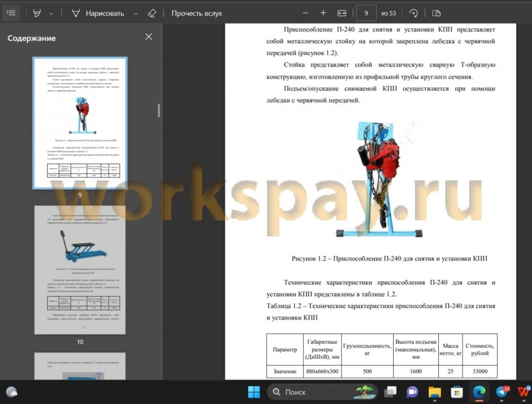Screen dimensions: 532x404
Task: Click the 500 load capacity cell
Action: tap(367, 372)
